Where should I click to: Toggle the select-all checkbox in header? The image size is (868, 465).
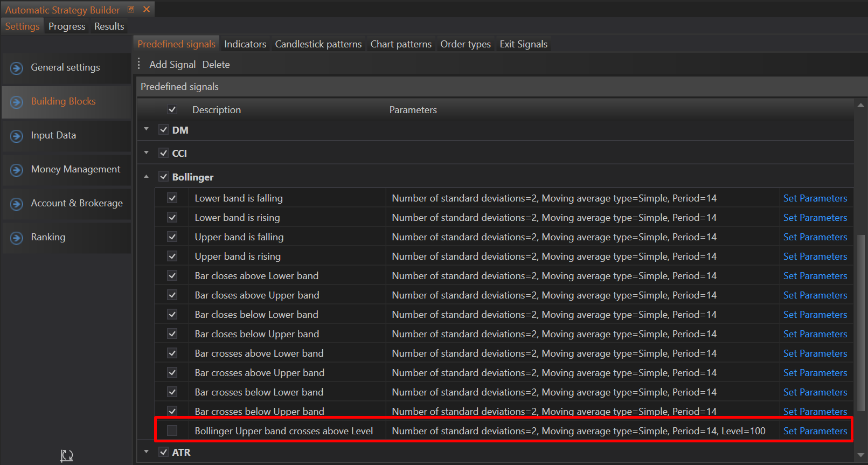click(x=172, y=109)
